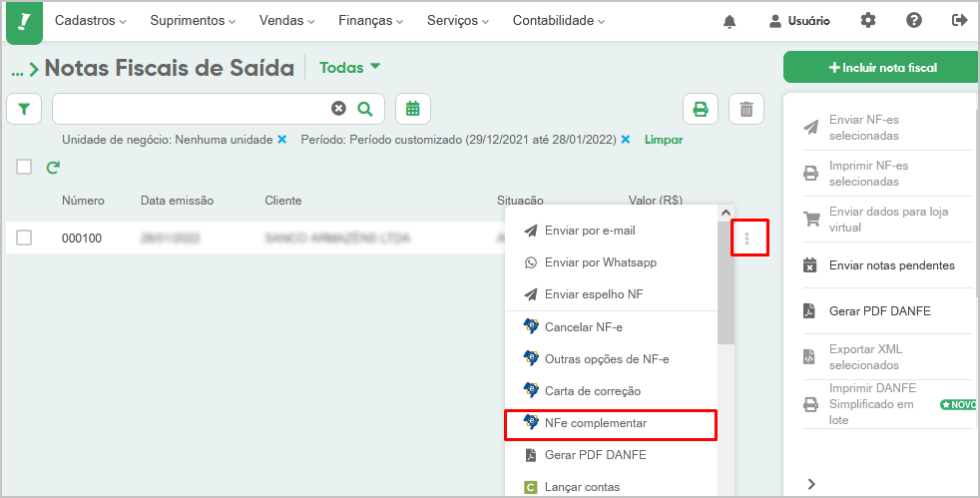Check the box for note 000100

[24, 238]
